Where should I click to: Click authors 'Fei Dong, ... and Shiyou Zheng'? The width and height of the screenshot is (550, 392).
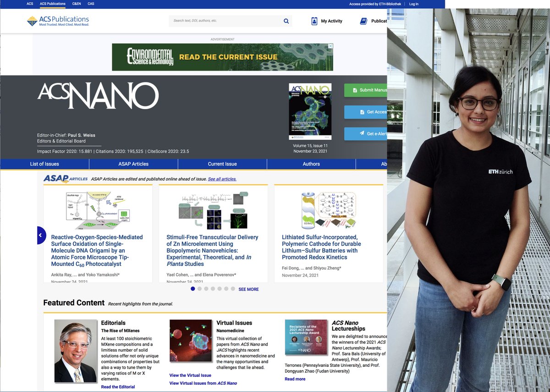[312, 268]
